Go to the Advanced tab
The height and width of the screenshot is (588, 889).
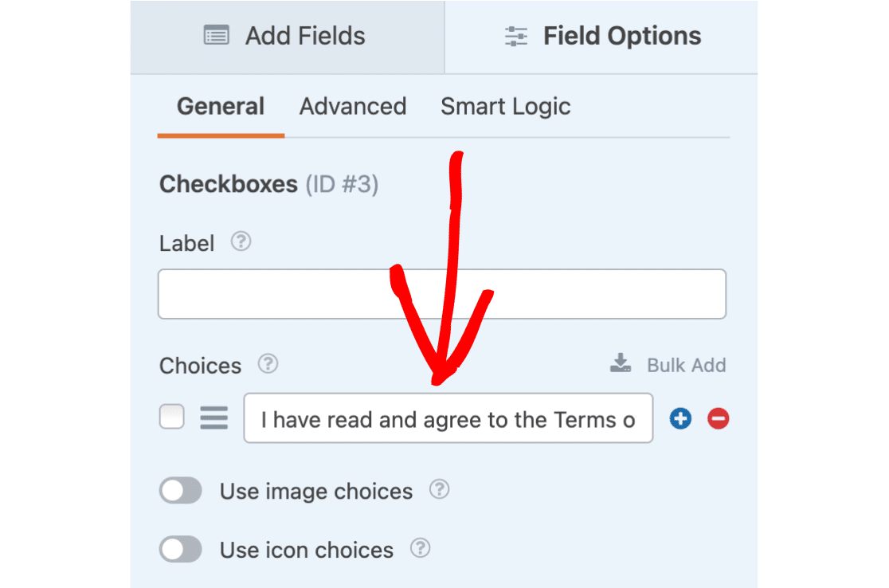pyautogui.click(x=353, y=107)
